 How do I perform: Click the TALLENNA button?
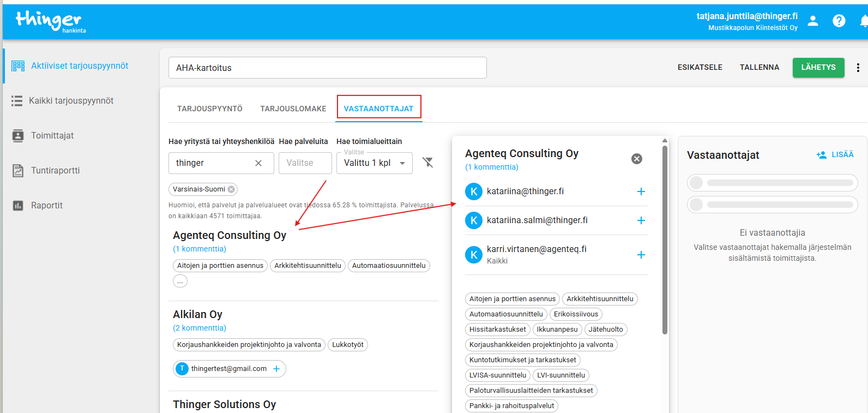759,68
